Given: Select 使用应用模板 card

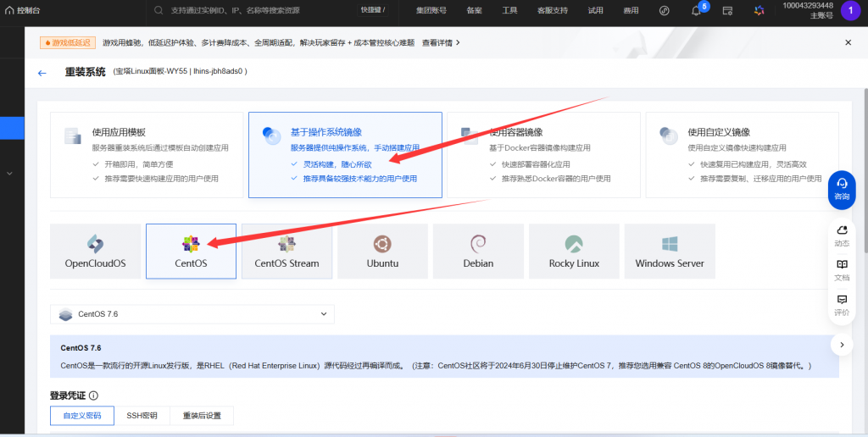Looking at the screenshot, I should [x=147, y=155].
